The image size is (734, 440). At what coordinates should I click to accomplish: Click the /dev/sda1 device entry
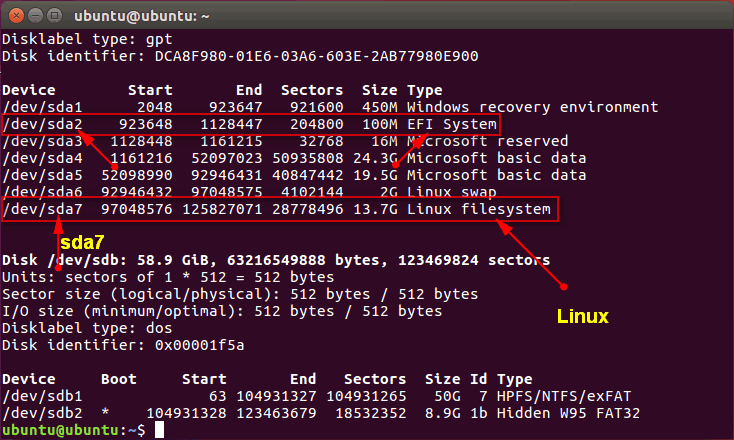coord(42,107)
